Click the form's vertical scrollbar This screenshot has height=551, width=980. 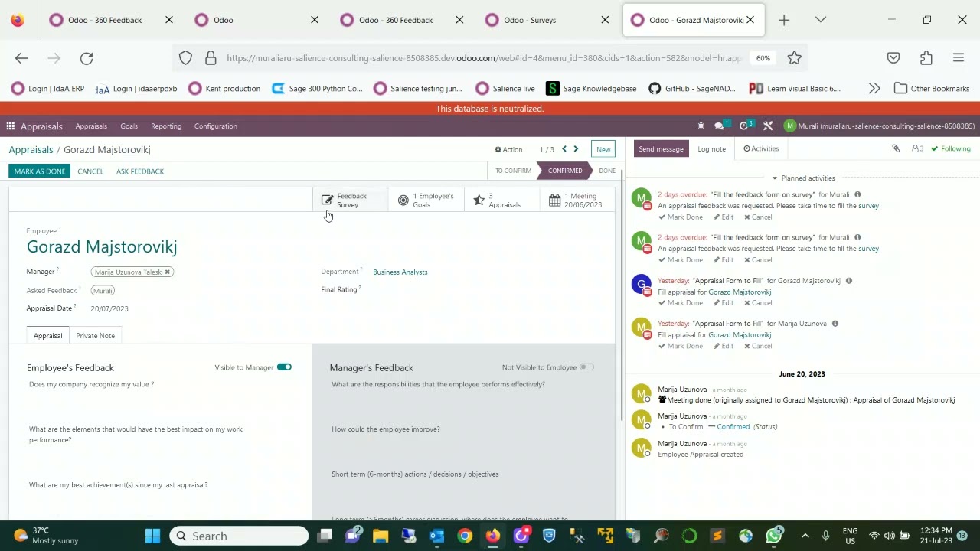(621, 295)
